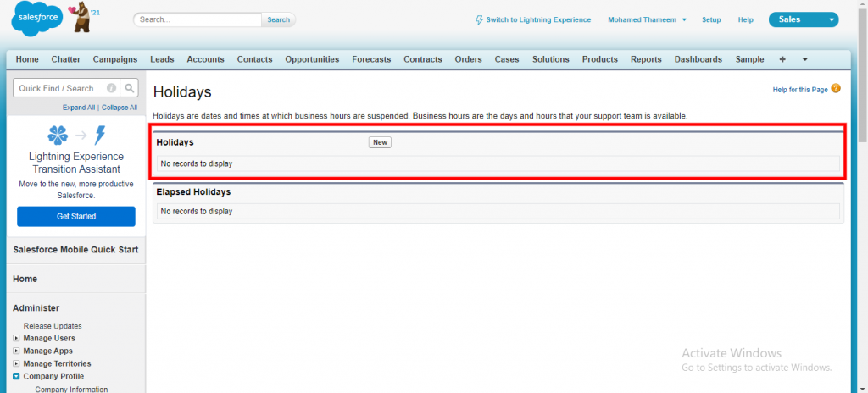Go to the Campaigns tab
Image resolution: width=868 pixels, height=393 pixels.
115,59
